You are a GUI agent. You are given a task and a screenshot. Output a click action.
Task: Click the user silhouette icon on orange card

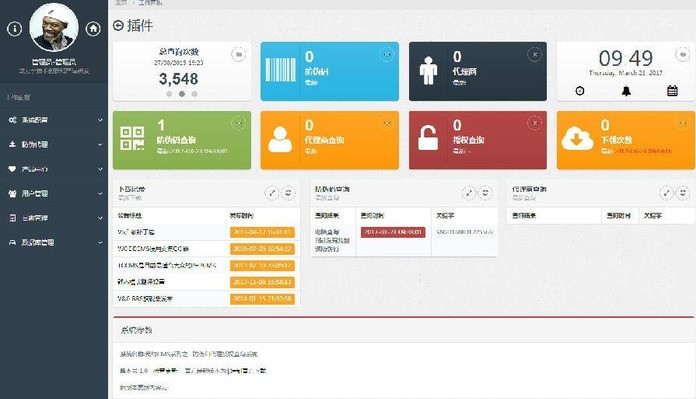click(x=280, y=139)
